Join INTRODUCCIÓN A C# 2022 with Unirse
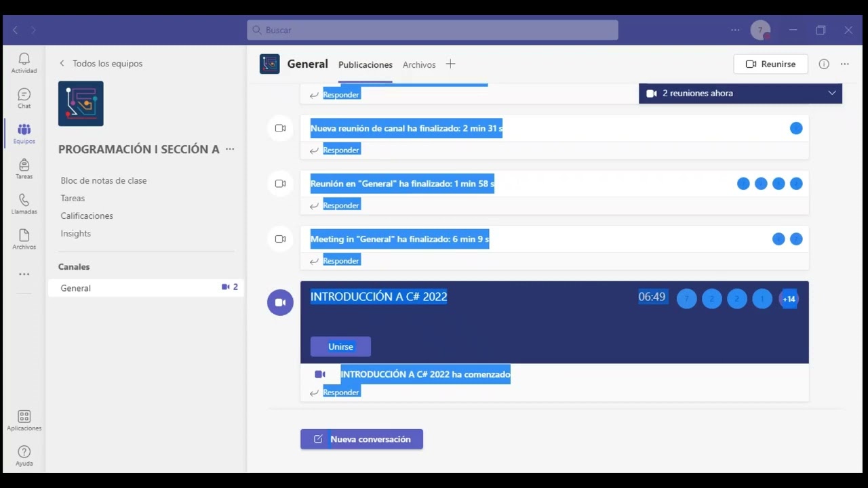Viewport: 868px width, 488px height. click(340, 346)
